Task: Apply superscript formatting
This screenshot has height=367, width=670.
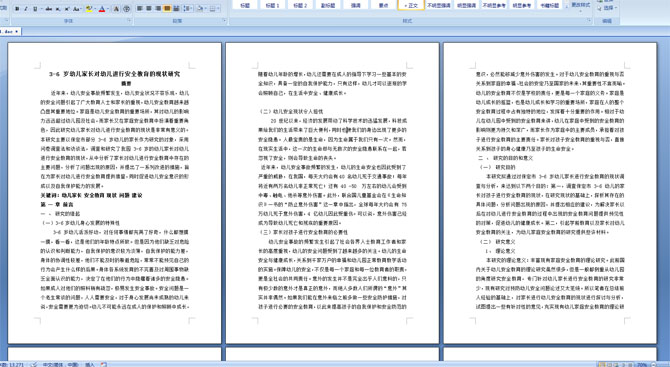Action: [67, 9]
